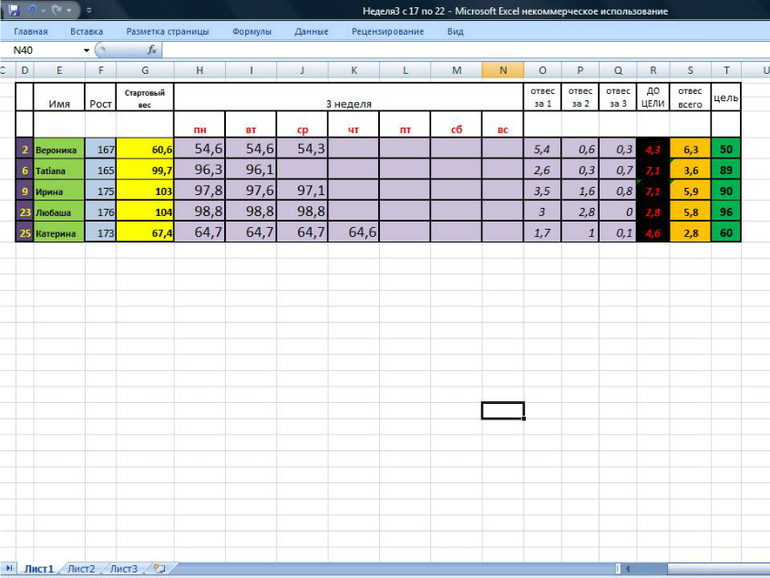Click the Undo arrow icon

pos(31,10)
